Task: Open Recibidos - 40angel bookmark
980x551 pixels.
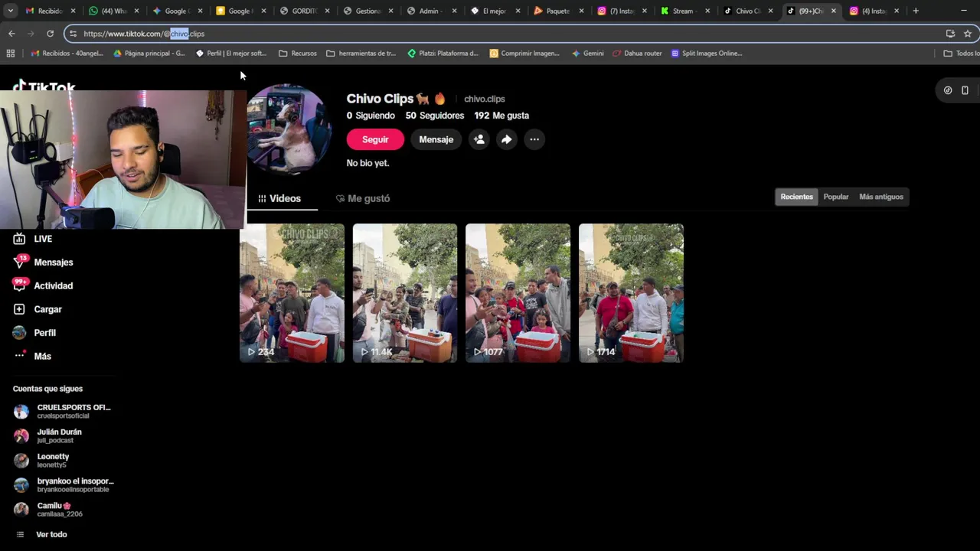Action: [x=67, y=54]
